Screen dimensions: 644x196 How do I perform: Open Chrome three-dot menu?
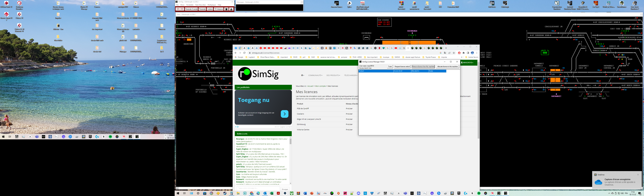[x=477, y=53]
